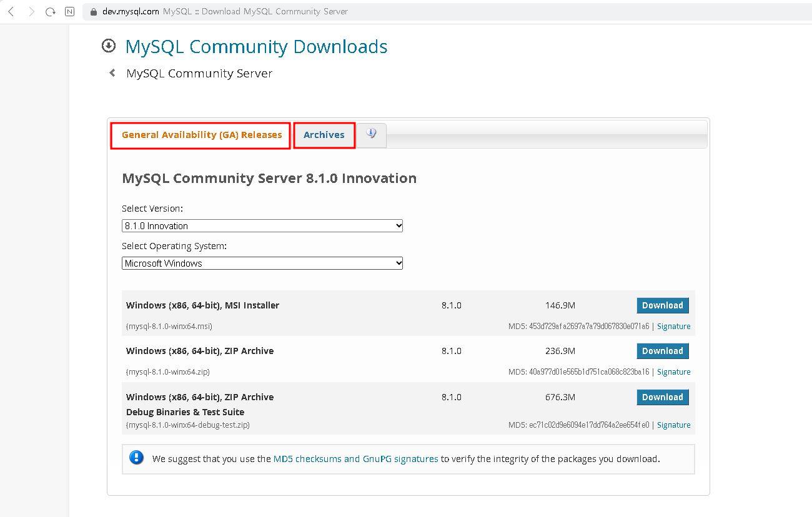Open Signature link for mysql-8.1.0-winx64.msi
Image resolution: width=812 pixels, height=517 pixels.
coord(674,326)
